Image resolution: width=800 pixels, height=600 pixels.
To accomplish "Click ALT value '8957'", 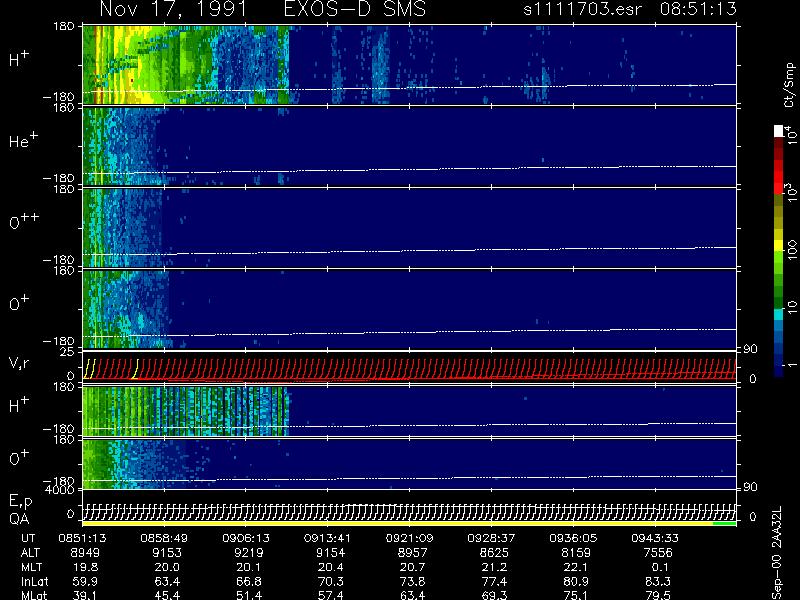I will [412, 553].
